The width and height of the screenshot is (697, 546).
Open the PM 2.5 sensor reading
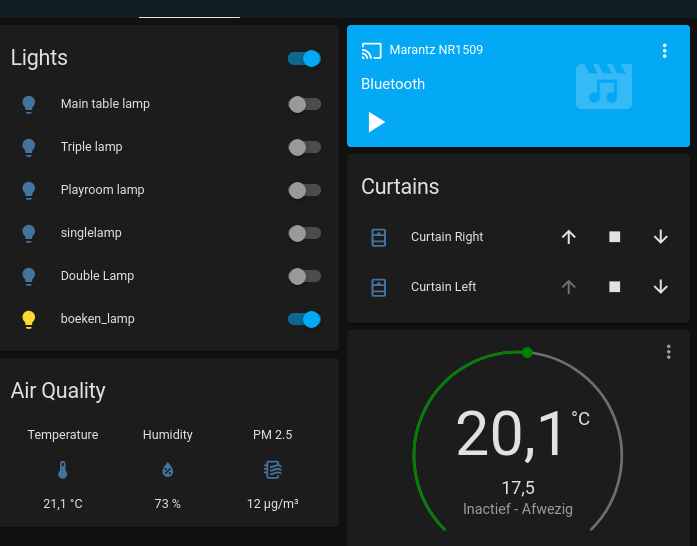click(x=273, y=469)
